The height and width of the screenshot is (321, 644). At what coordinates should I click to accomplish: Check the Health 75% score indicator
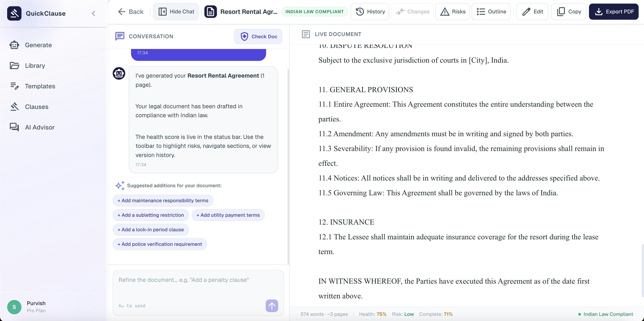point(373,314)
